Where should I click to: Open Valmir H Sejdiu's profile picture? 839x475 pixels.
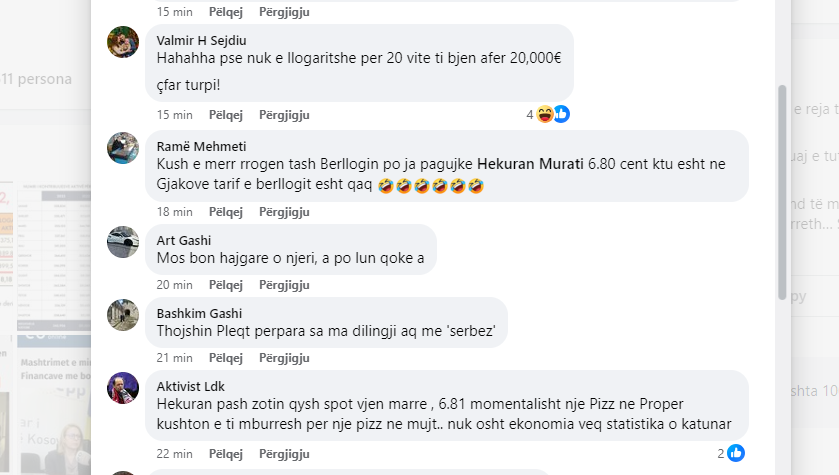pyautogui.click(x=123, y=42)
